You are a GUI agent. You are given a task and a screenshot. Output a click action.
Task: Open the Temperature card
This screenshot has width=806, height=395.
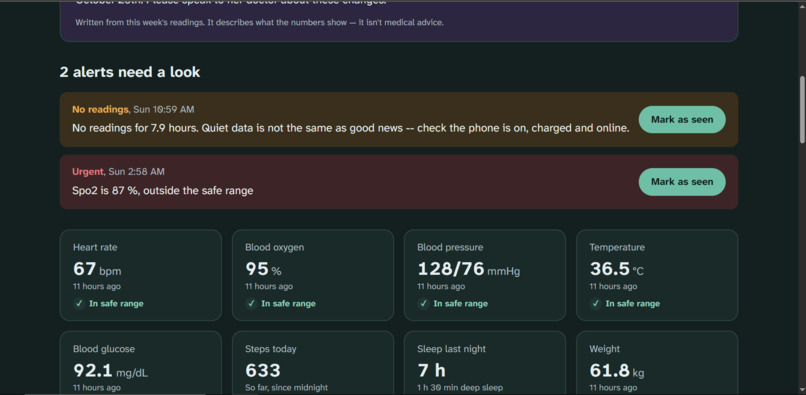click(x=657, y=275)
